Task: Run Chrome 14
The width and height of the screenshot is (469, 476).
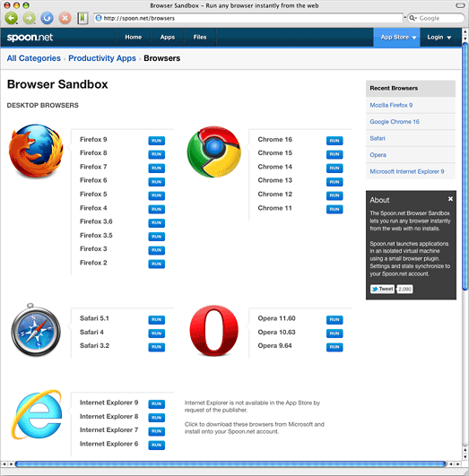Action: click(334, 168)
